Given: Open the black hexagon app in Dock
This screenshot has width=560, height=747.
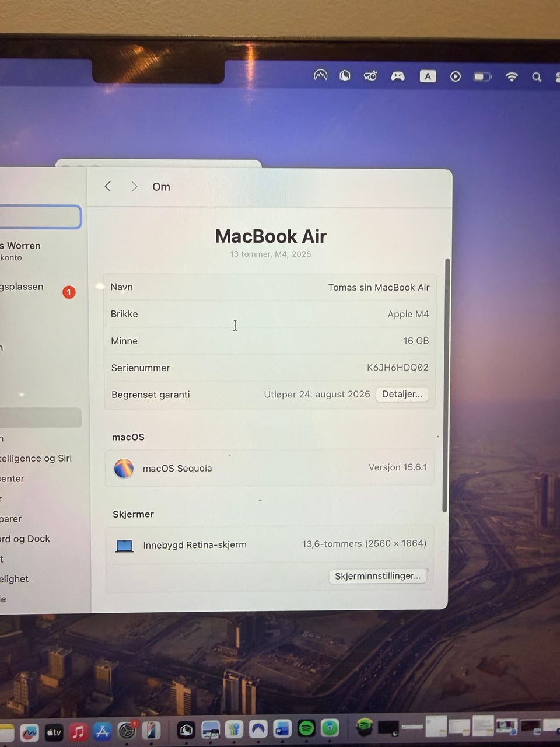Looking at the screenshot, I should click(x=186, y=729).
